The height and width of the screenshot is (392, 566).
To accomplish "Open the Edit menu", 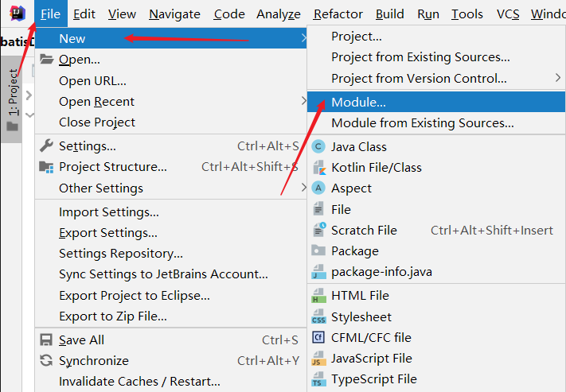I will (84, 14).
